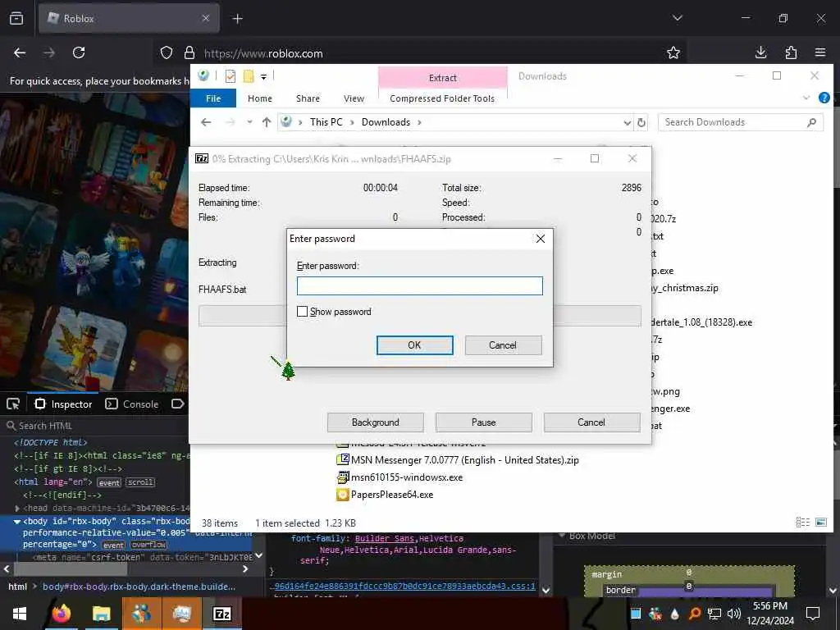The height and width of the screenshot is (630, 840).
Task: Pause the 7-Zip extraction
Action: [483, 422]
